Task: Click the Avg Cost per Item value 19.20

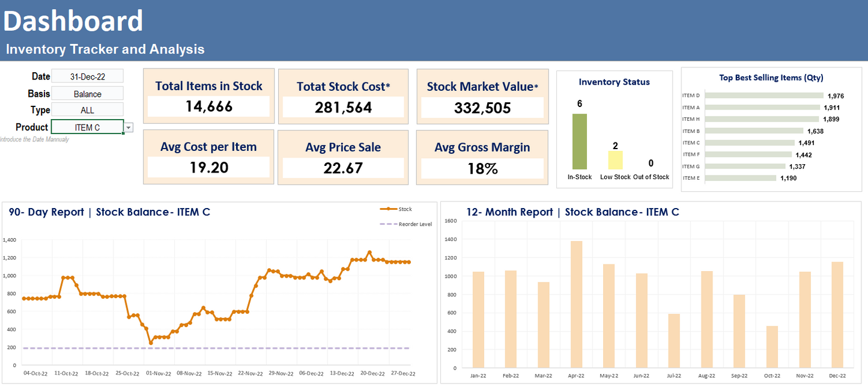Action: (x=208, y=168)
